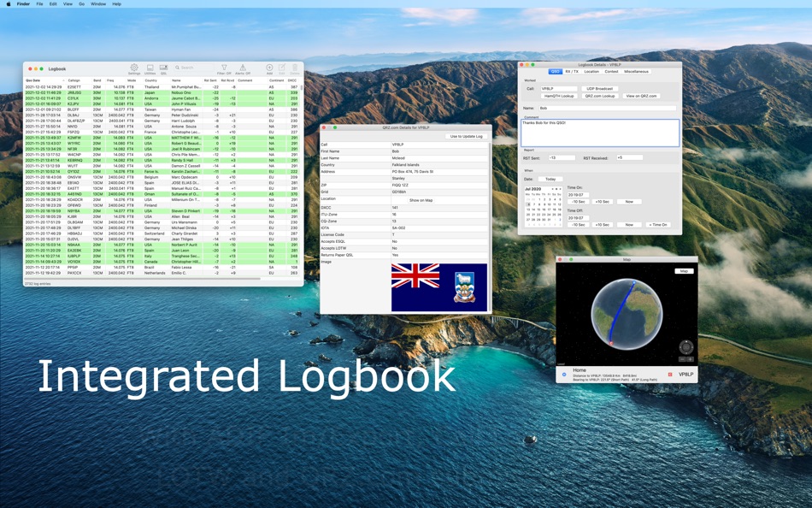
Task: Click in the Name field showing Bob
Action: (x=608, y=108)
